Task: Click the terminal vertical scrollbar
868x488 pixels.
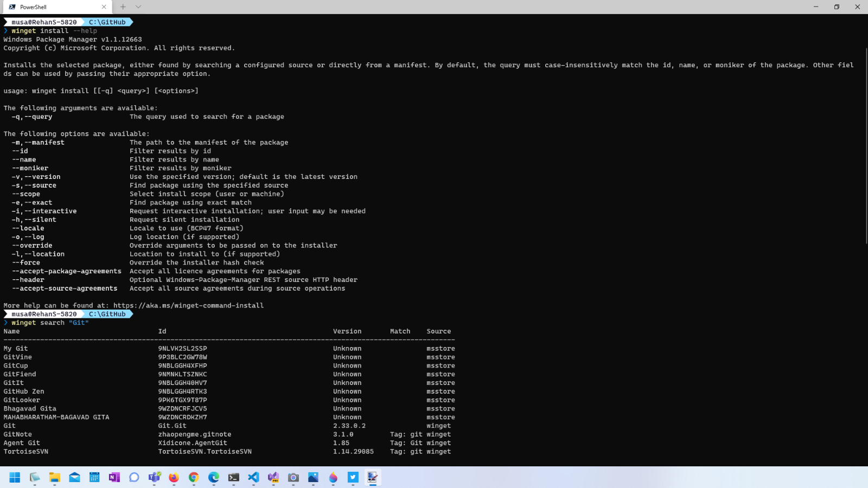Action: click(865, 146)
